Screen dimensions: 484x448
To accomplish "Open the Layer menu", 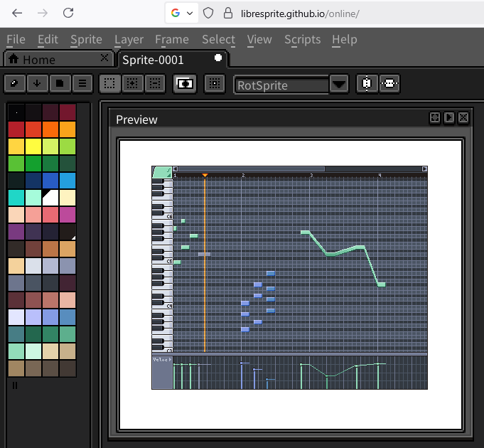I will pyautogui.click(x=129, y=40).
